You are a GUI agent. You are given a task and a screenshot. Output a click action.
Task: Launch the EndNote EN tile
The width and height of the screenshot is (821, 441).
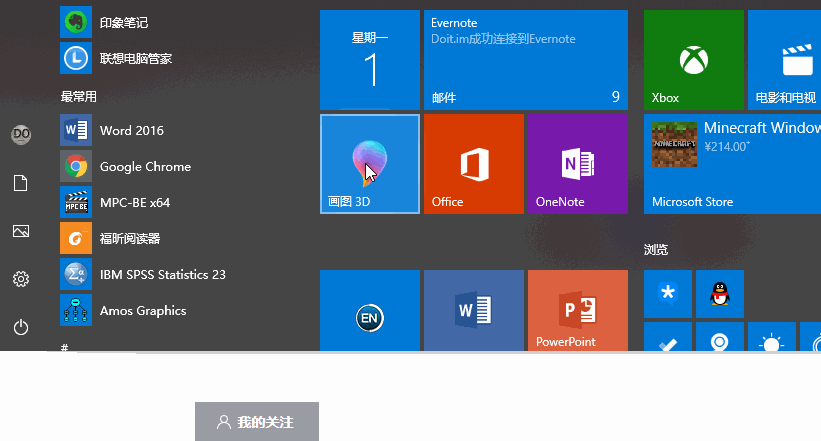pos(370,311)
